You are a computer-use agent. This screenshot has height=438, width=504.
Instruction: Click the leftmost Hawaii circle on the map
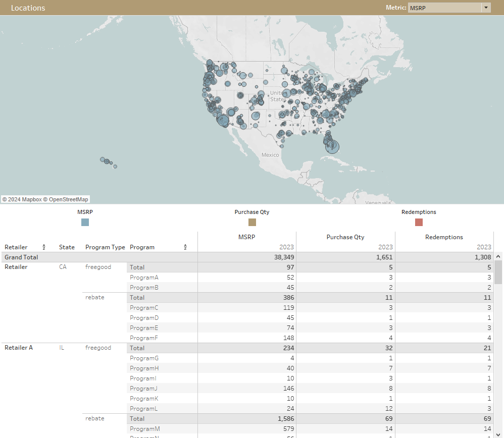(103, 159)
